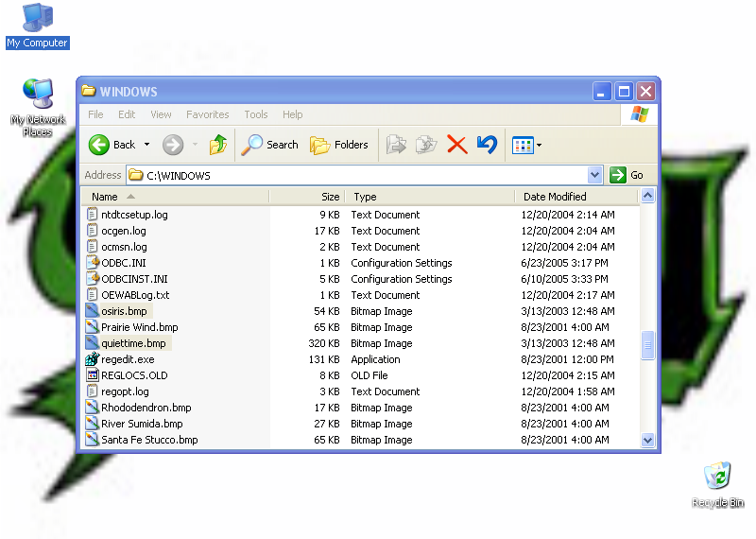This screenshot has height=539, width=756.
Task: Select the Recycle Bin desktop icon
Action: [x=717, y=476]
